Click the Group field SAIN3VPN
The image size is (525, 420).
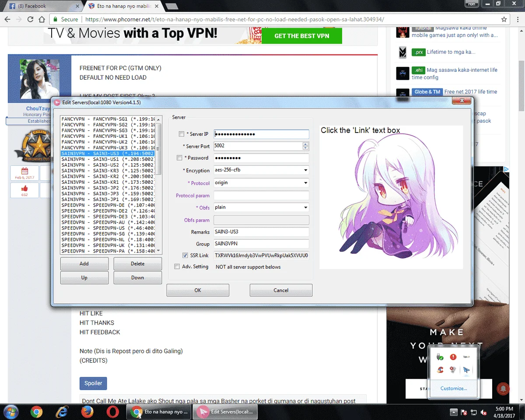(261, 244)
